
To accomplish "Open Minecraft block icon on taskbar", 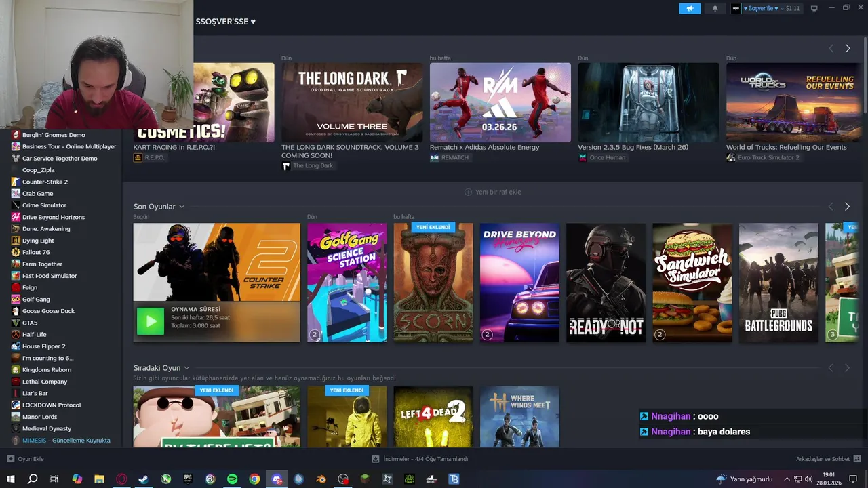I will click(365, 479).
